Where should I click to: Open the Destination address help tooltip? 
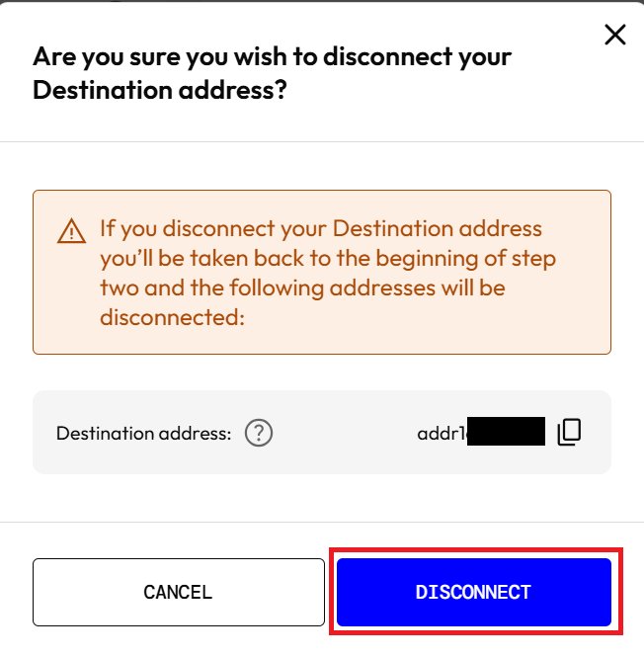click(259, 433)
